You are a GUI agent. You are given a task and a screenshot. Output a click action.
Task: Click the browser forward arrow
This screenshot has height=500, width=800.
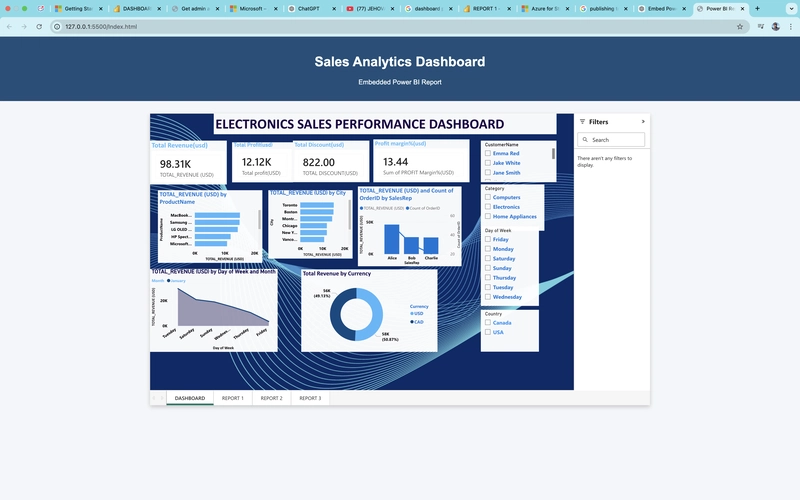click(24, 27)
